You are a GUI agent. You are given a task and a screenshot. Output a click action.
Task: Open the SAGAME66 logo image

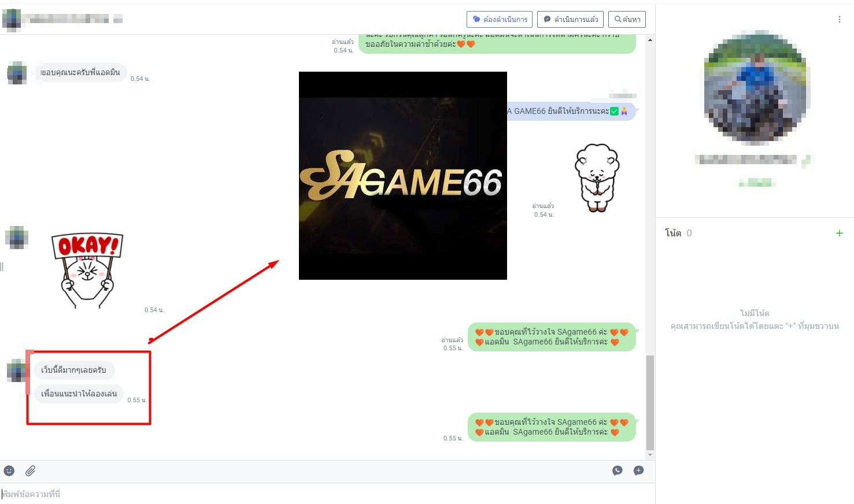click(x=402, y=176)
